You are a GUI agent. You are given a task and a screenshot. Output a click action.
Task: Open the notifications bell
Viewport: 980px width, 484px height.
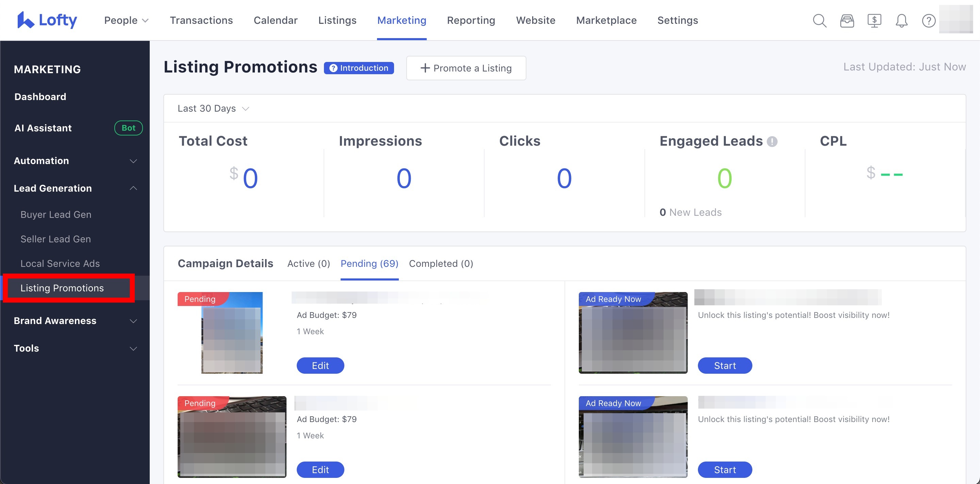click(901, 20)
